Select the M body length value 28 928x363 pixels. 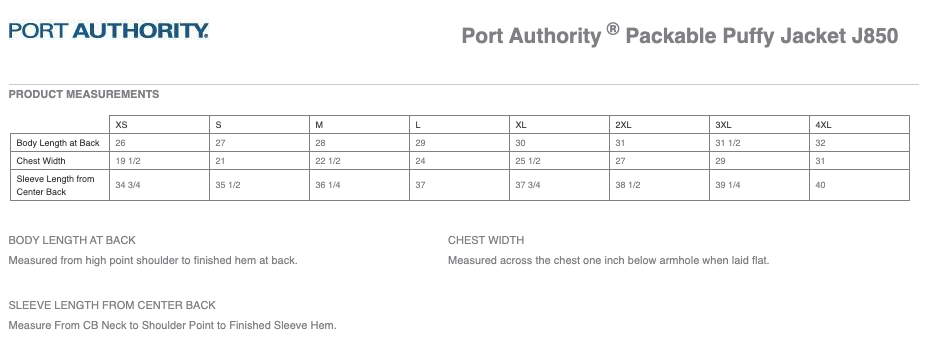click(x=359, y=143)
